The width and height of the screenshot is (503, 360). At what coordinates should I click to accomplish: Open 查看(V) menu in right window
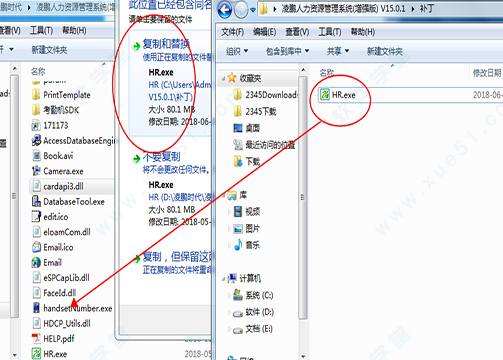point(297,32)
